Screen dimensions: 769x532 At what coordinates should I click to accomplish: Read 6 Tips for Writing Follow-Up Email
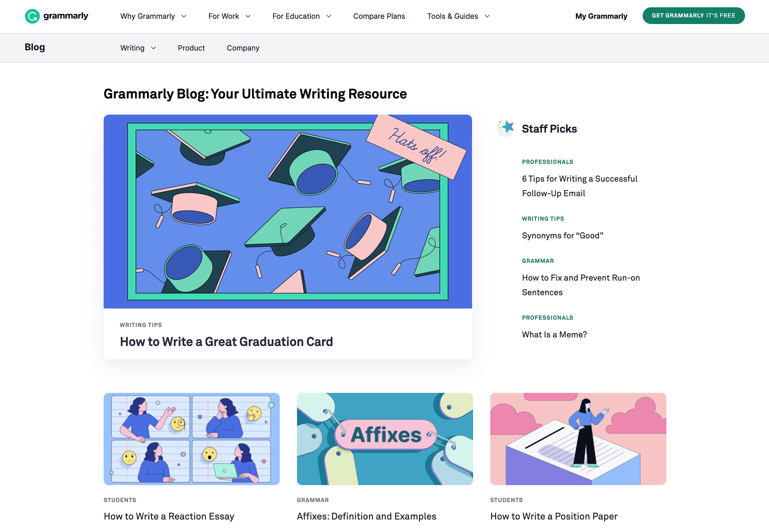coord(579,186)
